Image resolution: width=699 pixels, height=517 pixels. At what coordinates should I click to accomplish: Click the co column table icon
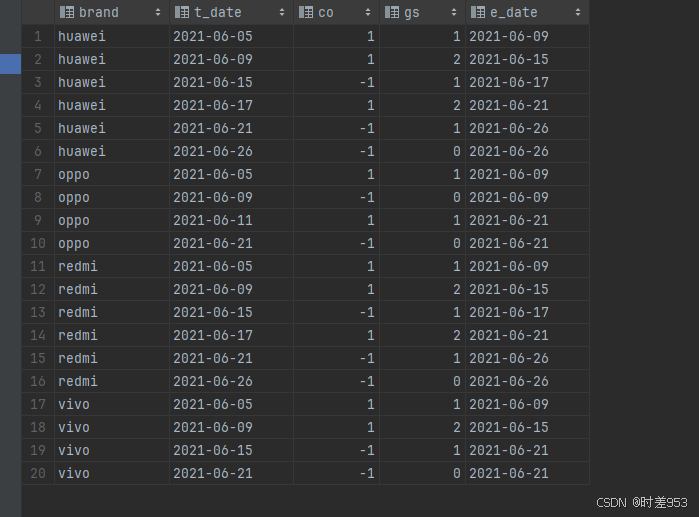coord(306,12)
